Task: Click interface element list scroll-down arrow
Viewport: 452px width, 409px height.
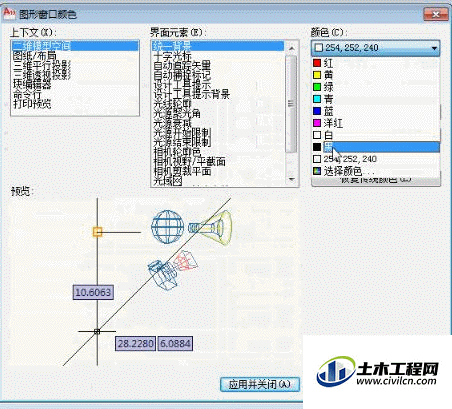Action: click(x=292, y=179)
